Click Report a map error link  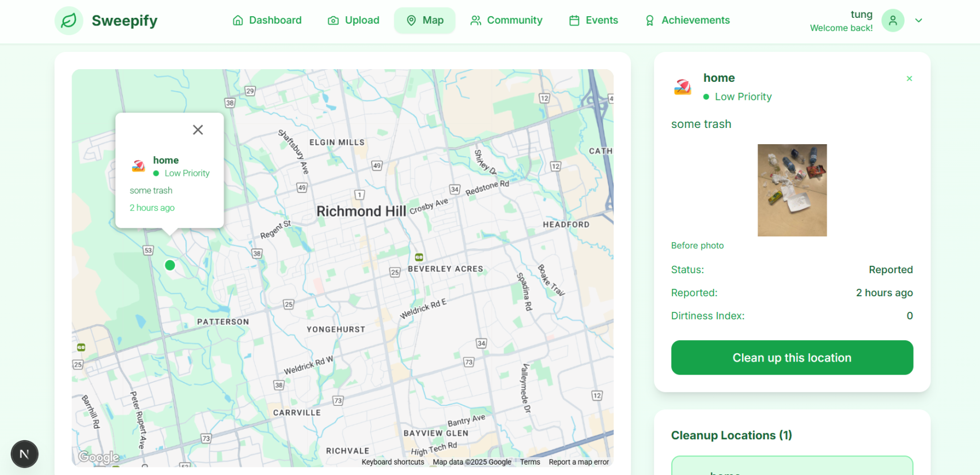(x=578, y=462)
